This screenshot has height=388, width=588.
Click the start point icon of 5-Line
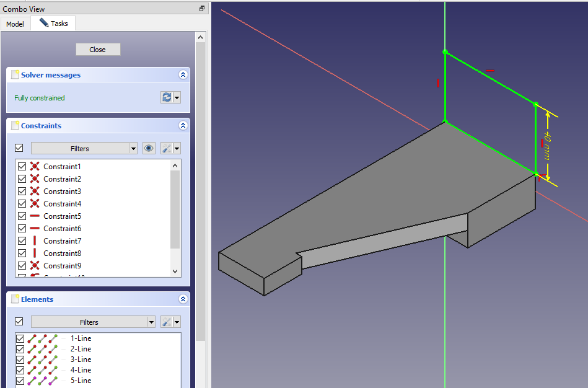coord(43,381)
